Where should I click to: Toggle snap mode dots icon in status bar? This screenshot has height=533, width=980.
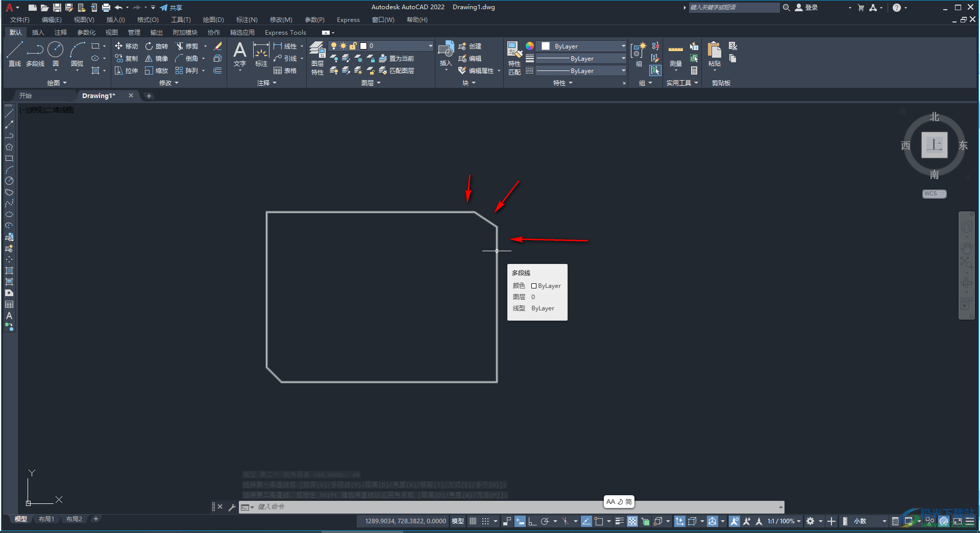[485, 521]
